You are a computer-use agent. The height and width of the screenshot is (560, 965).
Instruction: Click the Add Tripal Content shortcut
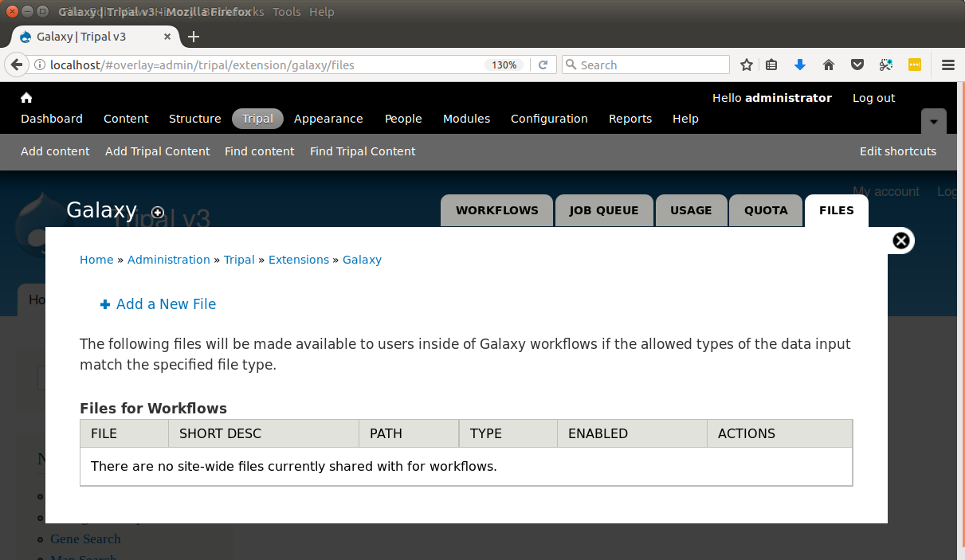tap(158, 151)
